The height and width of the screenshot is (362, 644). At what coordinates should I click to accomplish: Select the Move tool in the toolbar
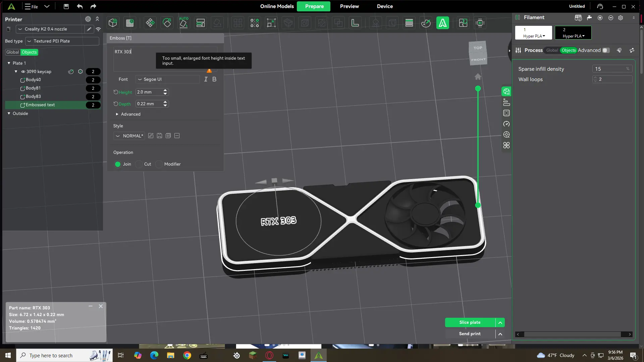point(150,23)
